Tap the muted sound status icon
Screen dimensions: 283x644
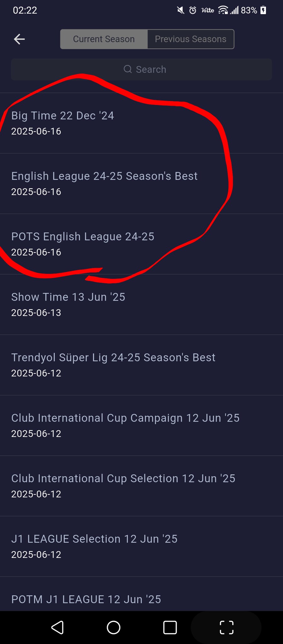click(x=180, y=10)
